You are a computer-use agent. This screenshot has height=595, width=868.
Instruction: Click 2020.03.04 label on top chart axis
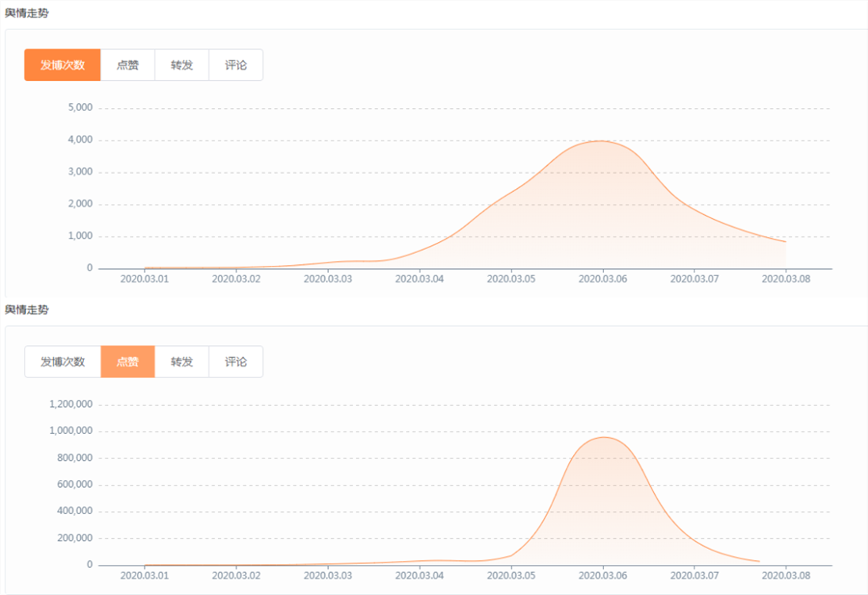419,278
